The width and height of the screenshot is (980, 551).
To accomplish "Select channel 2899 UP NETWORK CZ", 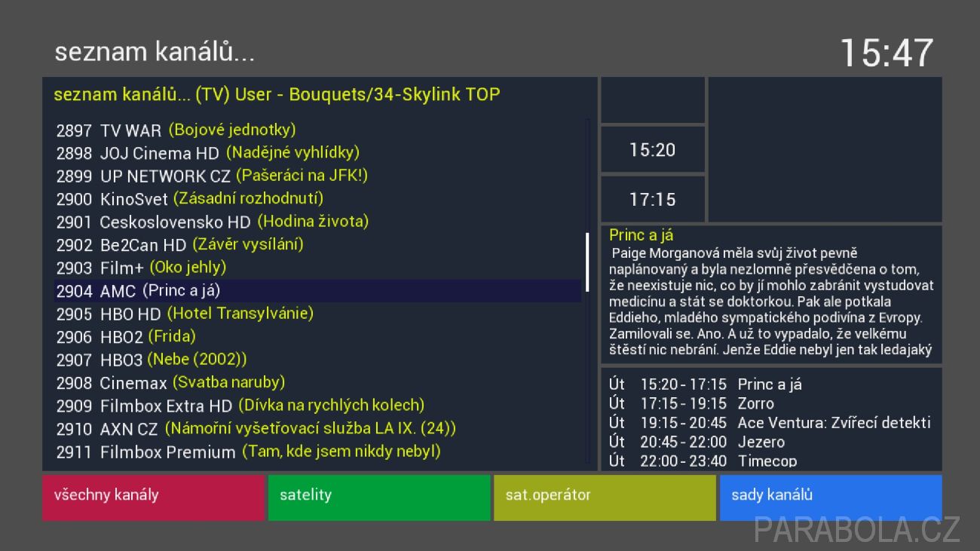I will pos(317,176).
